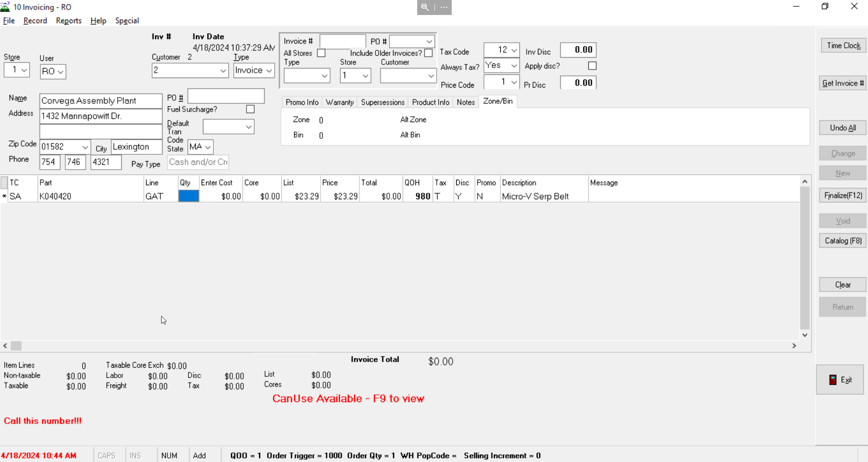Expand the Tax Code dropdown
This screenshot has width=868, height=462.
(514, 50)
